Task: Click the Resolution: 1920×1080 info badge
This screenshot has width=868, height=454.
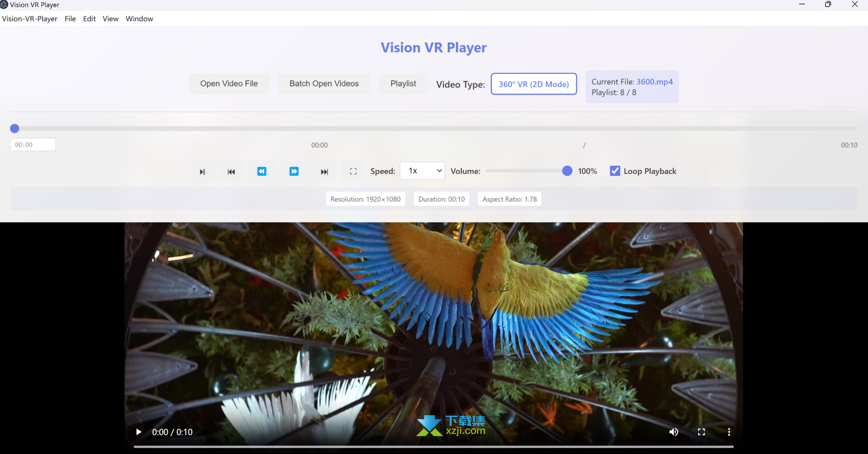Action: [366, 199]
